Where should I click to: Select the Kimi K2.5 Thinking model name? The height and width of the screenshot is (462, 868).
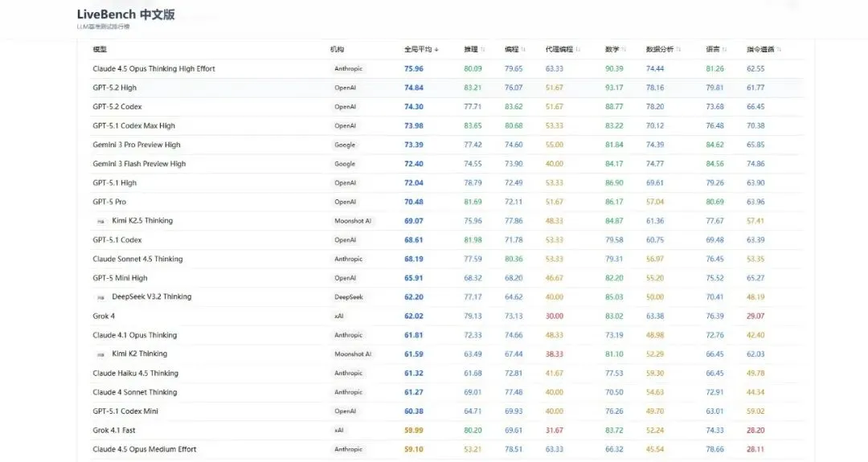point(142,220)
